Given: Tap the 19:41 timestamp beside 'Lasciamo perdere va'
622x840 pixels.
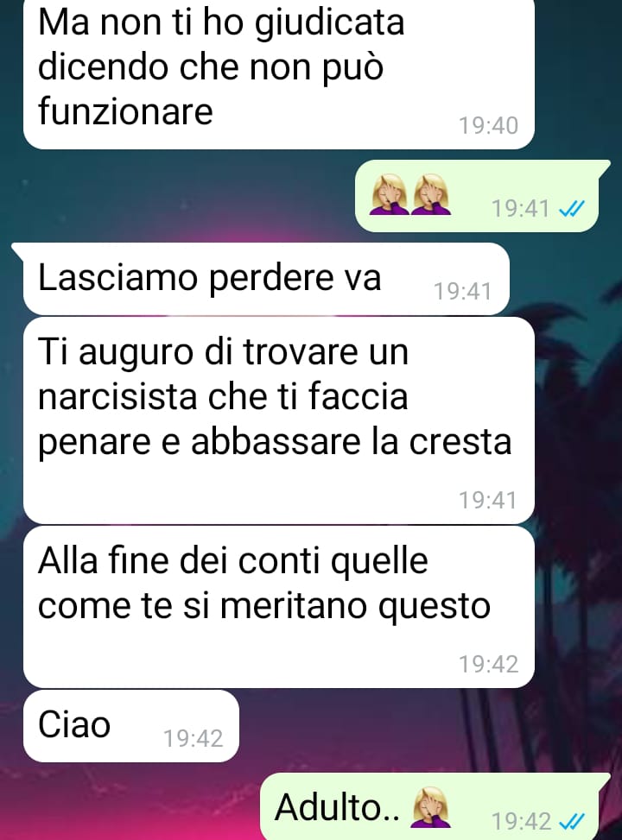Looking at the screenshot, I should coord(463,292).
